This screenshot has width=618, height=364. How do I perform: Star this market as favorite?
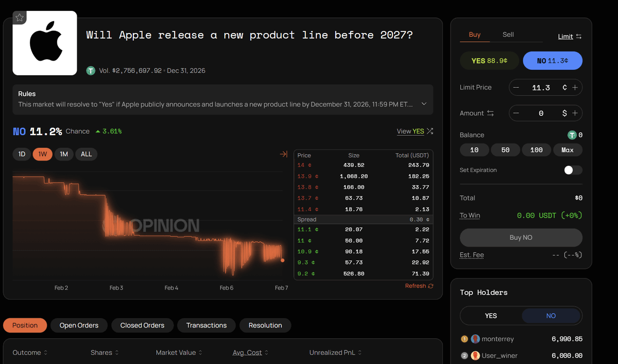pyautogui.click(x=20, y=18)
